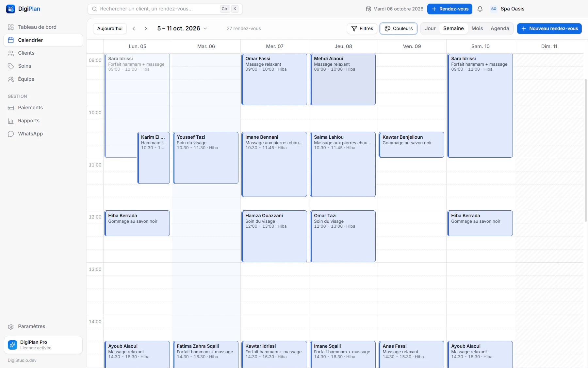Click the Rapports chart icon
This screenshot has width=588, height=368.
(11, 121)
